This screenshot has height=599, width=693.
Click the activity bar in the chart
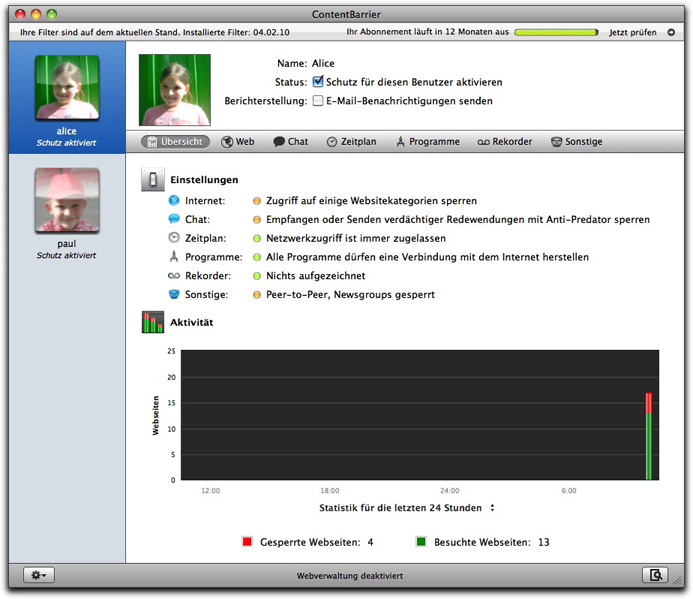649,436
